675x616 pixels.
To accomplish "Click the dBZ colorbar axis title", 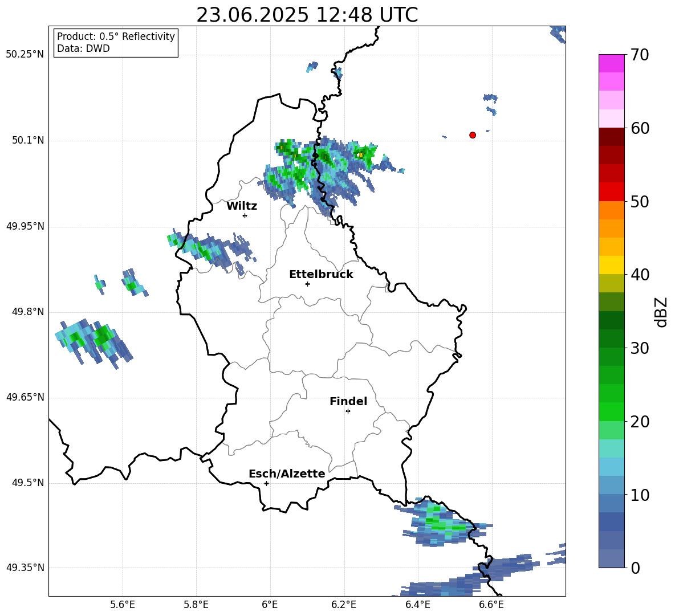I will click(x=661, y=312).
